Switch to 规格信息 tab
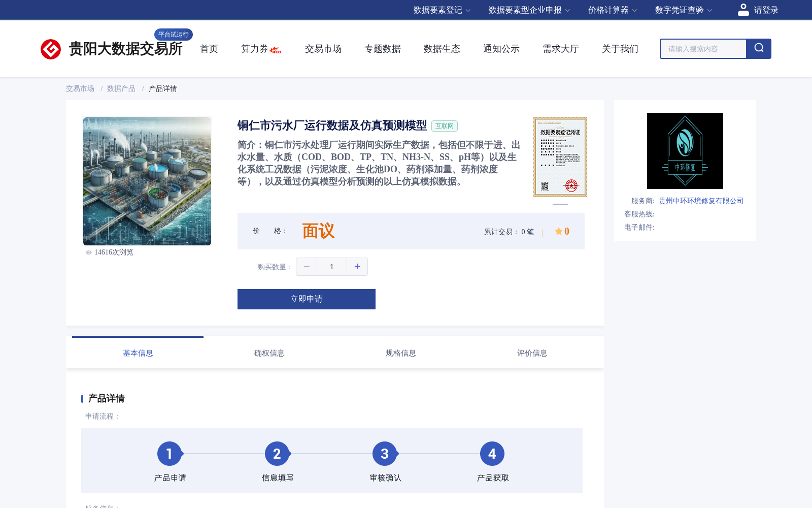 coord(401,353)
